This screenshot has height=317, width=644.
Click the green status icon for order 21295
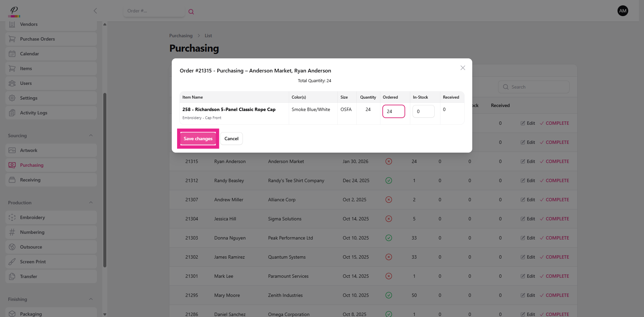[389, 295]
